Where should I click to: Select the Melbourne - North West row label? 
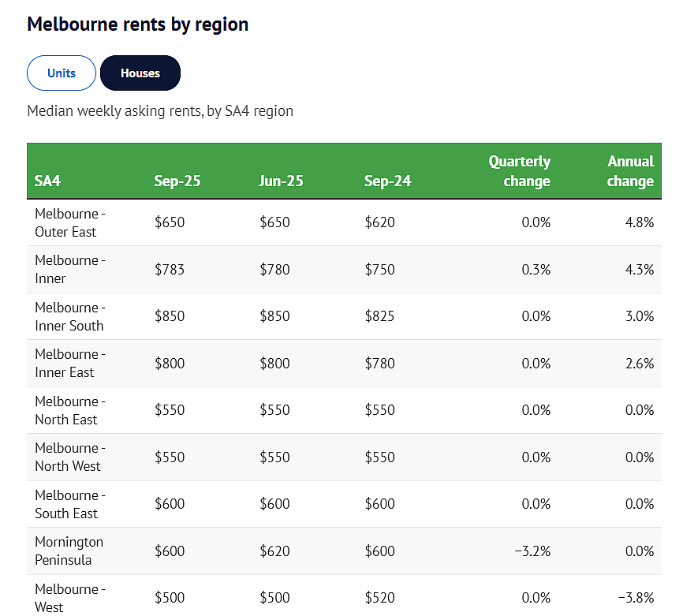(x=70, y=457)
